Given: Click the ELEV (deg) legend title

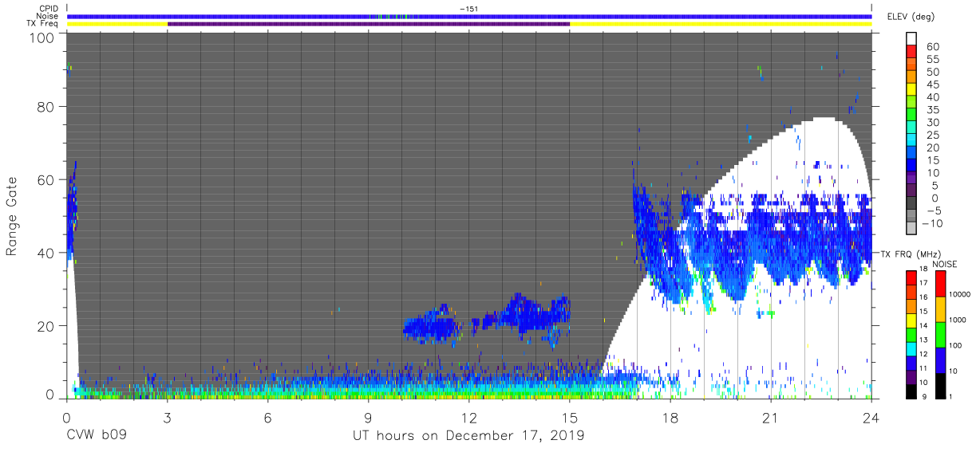Looking at the screenshot, I should [911, 16].
